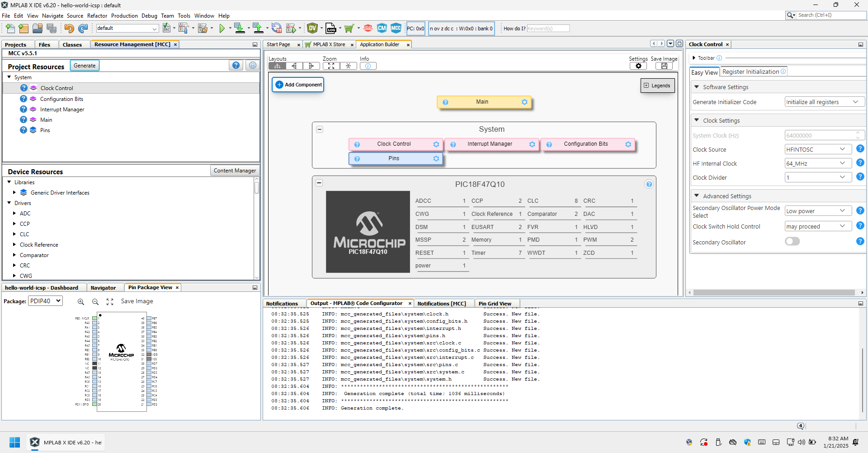The image size is (868, 453).
Task: Open the project configuration 'default' dropdown
Action: point(127,29)
